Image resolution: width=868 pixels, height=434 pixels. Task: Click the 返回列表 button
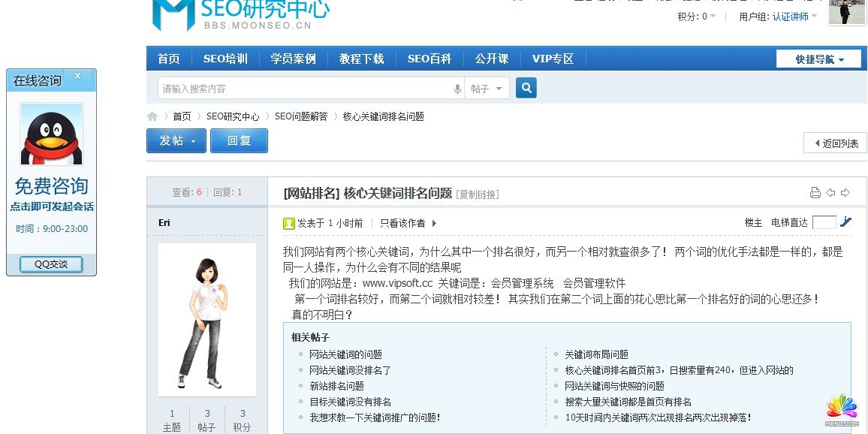point(835,143)
